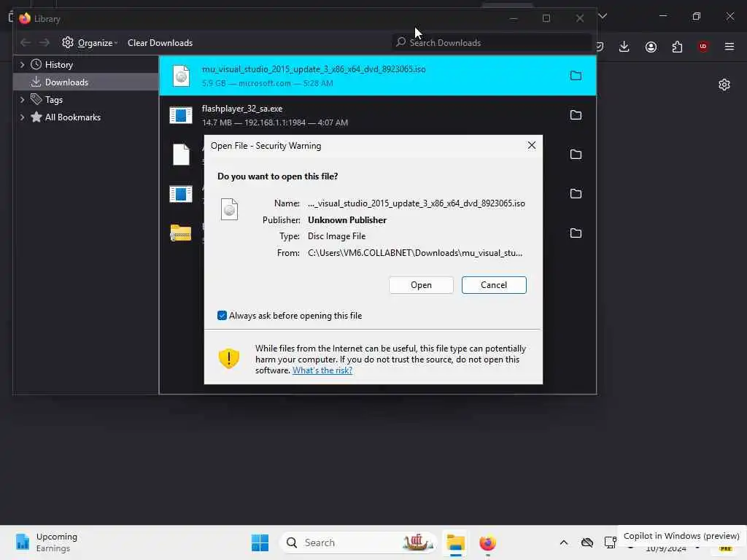Expand the All Bookmarks tree item
Viewport: 747px width, 560px height.
pos(23,117)
